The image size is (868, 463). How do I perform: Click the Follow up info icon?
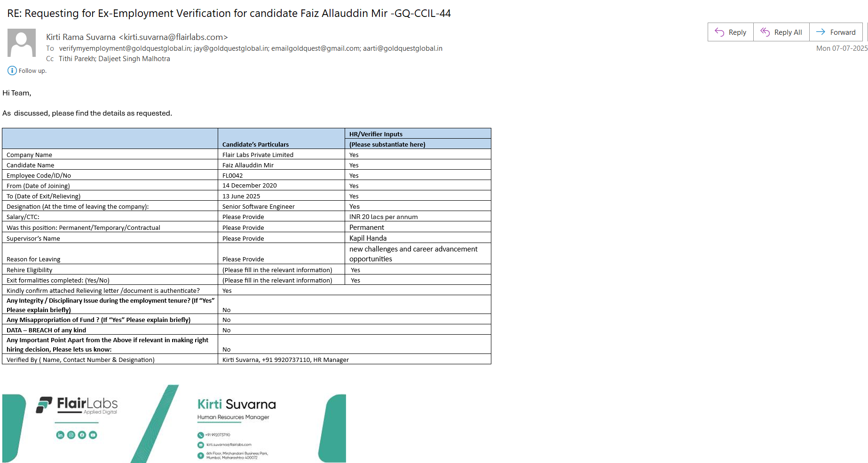[x=12, y=71]
